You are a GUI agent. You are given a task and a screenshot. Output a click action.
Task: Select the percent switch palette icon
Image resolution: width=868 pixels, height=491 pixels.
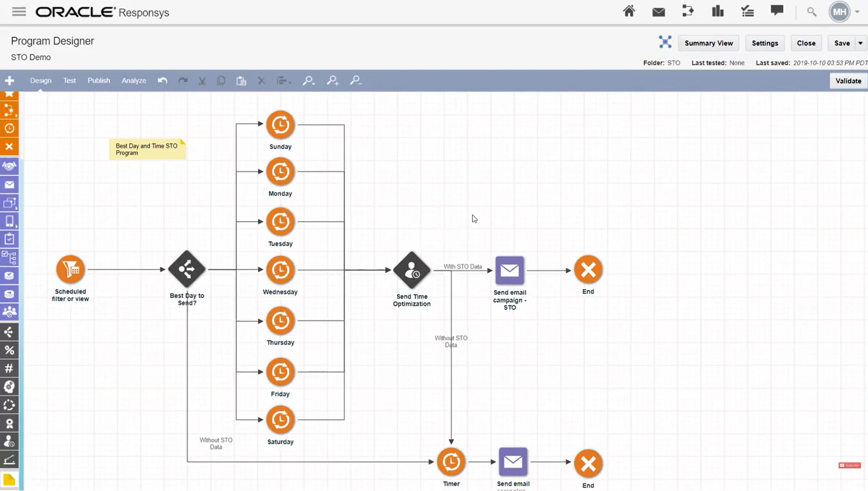(x=9, y=350)
